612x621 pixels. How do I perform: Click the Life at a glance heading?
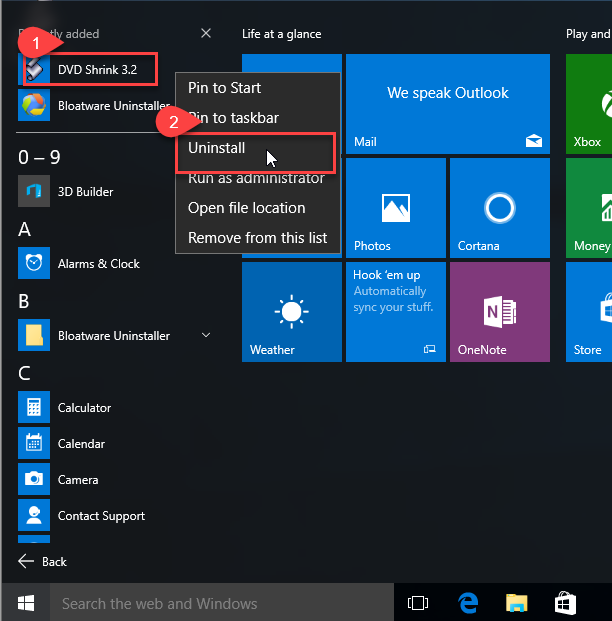tap(282, 34)
